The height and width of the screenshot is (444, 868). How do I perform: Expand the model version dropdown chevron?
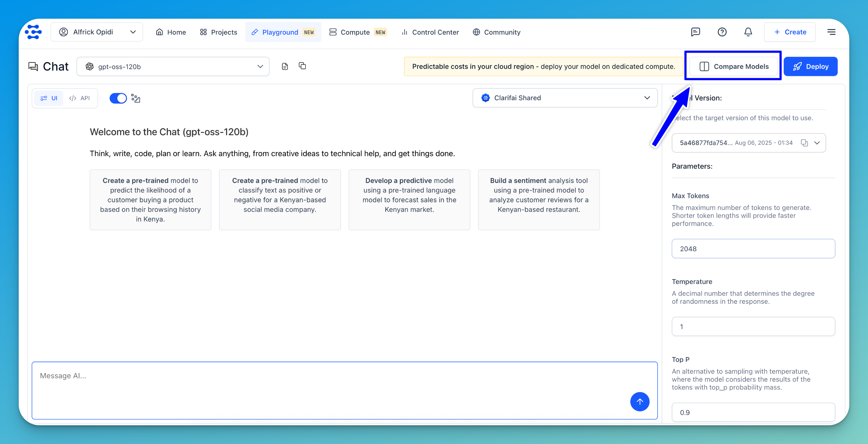[x=817, y=143]
